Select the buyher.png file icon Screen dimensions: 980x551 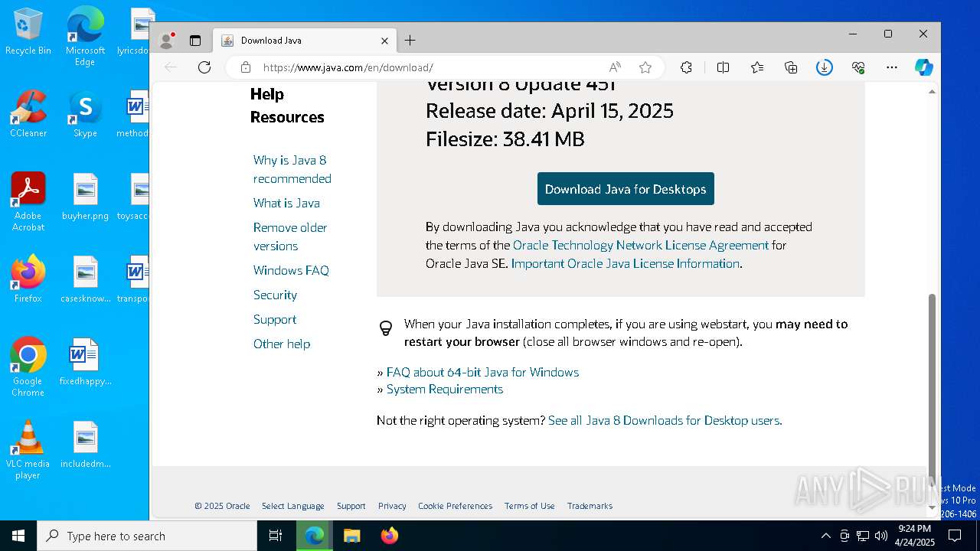(85, 197)
